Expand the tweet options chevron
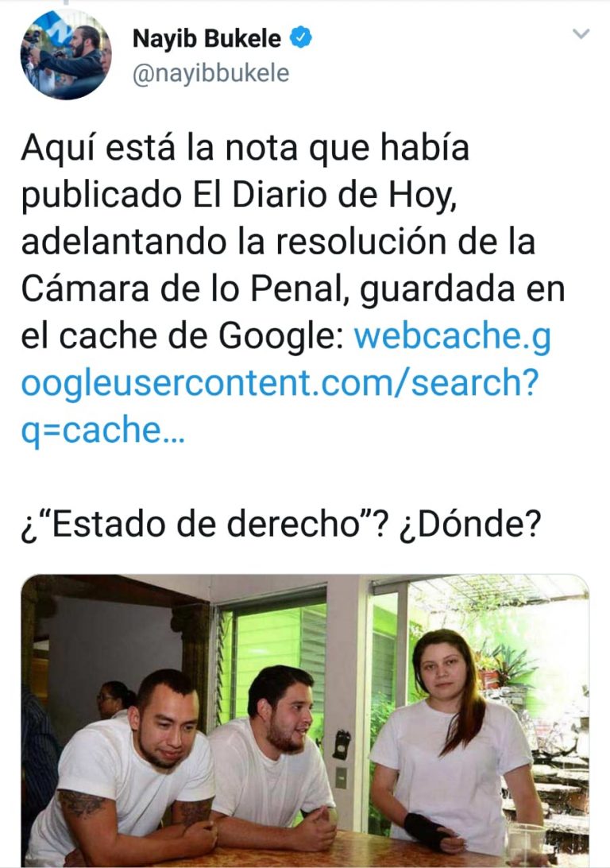The image size is (610, 868). pos(581,34)
